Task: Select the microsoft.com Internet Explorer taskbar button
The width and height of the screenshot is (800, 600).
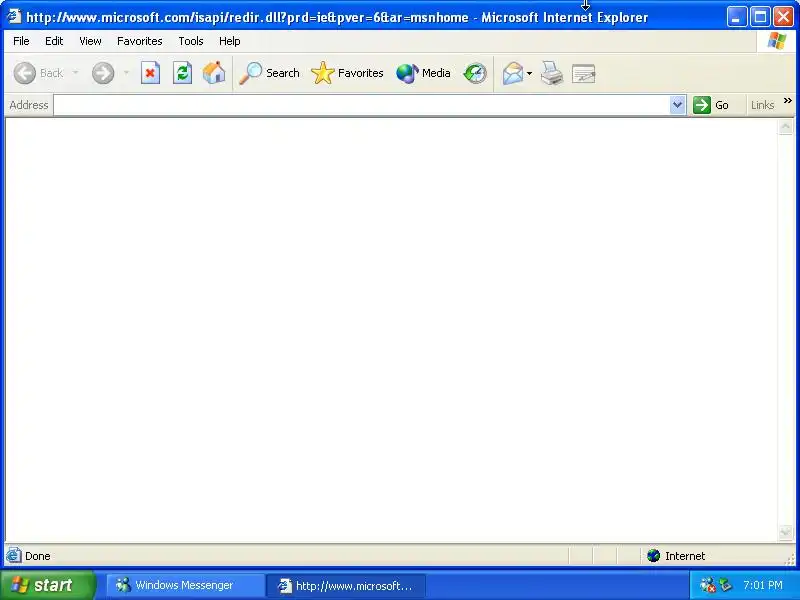Action: [x=346, y=585]
